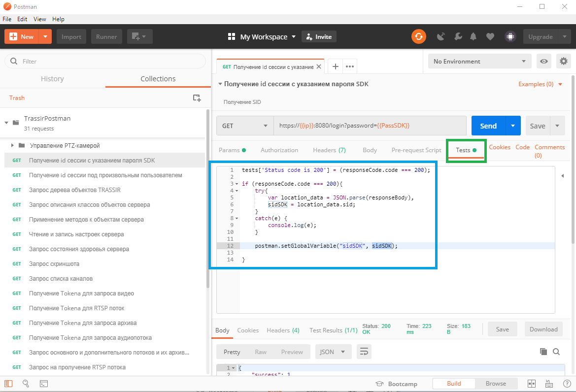Screen dimensions: 576x392
Task: Open the capture requests satellite icon
Action: tap(441, 36)
